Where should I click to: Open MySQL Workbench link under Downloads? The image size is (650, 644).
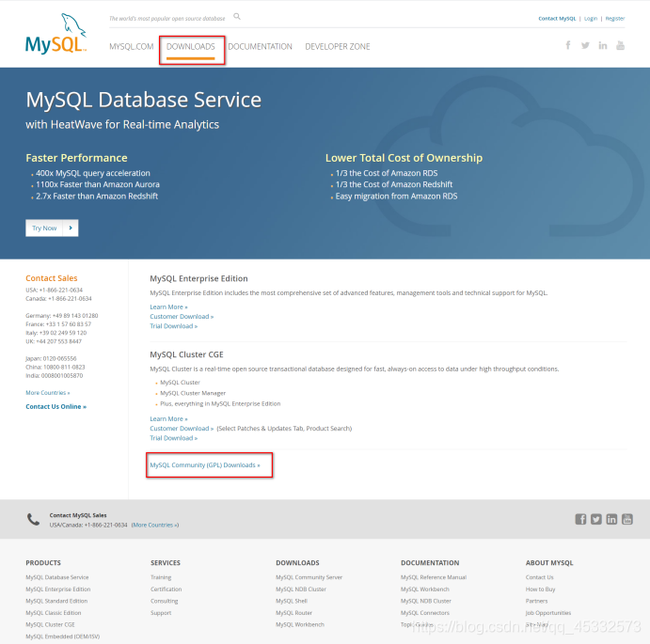pos(300,624)
